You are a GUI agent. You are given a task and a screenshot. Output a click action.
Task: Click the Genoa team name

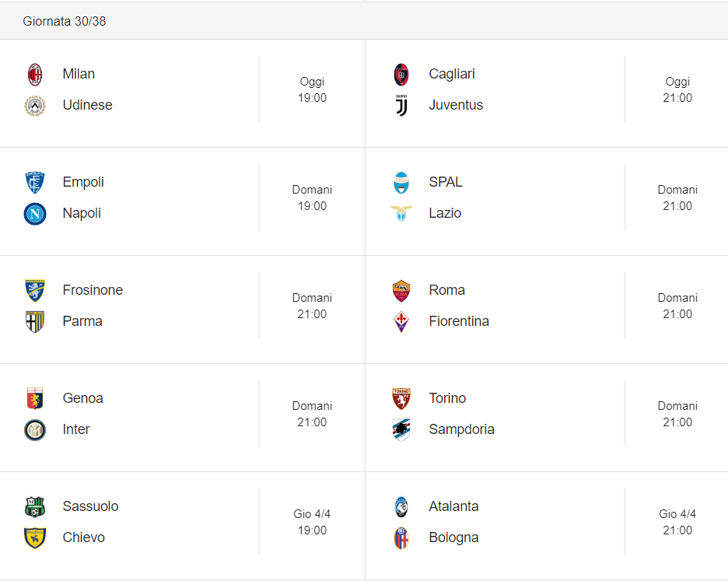(x=82, y=398)
